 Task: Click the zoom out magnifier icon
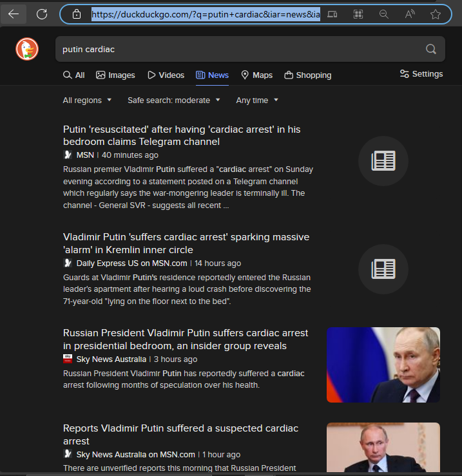pyautogui.click(x=384, y=14)
